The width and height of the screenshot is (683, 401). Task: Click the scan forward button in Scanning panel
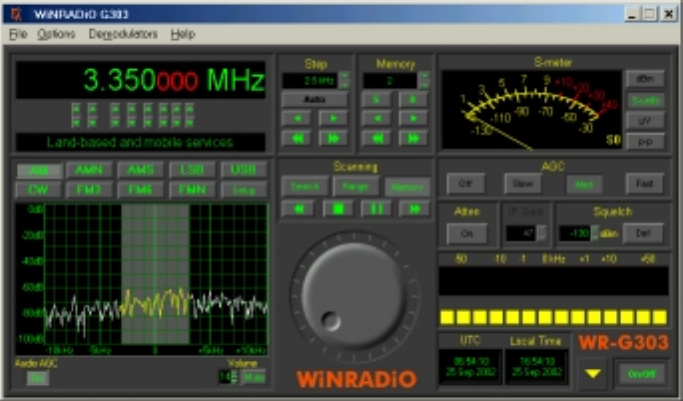pos(414,209)
